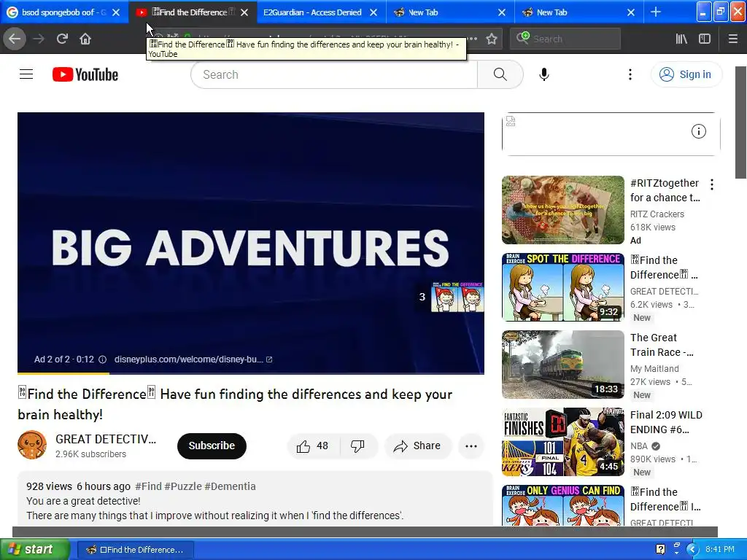The image size is (747, 560).
Task: Expand hidden system tray icons arrow
Action: 692,549
